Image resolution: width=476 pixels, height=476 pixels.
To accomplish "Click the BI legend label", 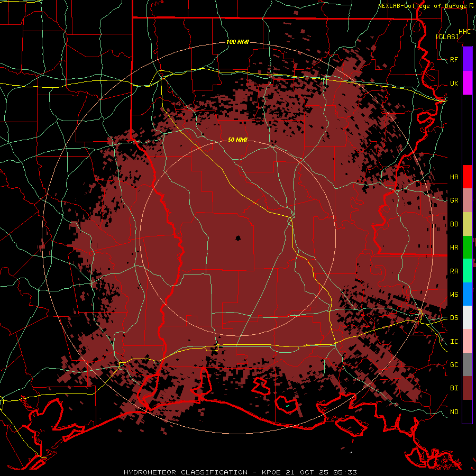I will click(x=454, y=388).
